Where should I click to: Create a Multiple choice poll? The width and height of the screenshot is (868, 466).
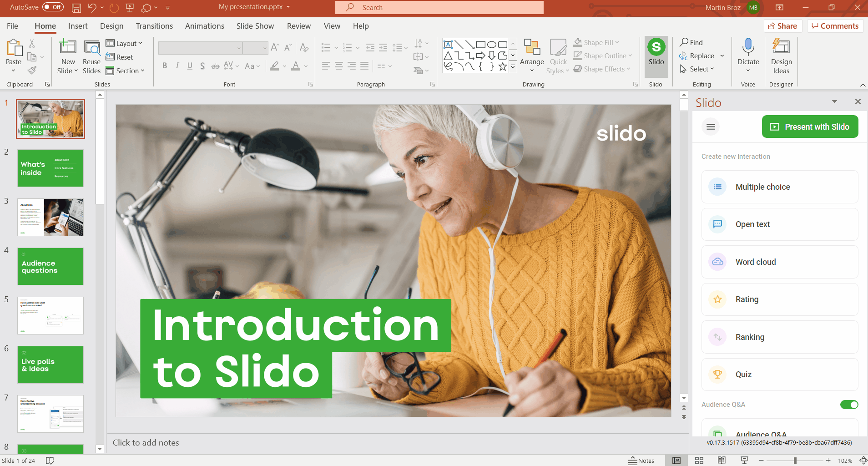pos(779,187)
